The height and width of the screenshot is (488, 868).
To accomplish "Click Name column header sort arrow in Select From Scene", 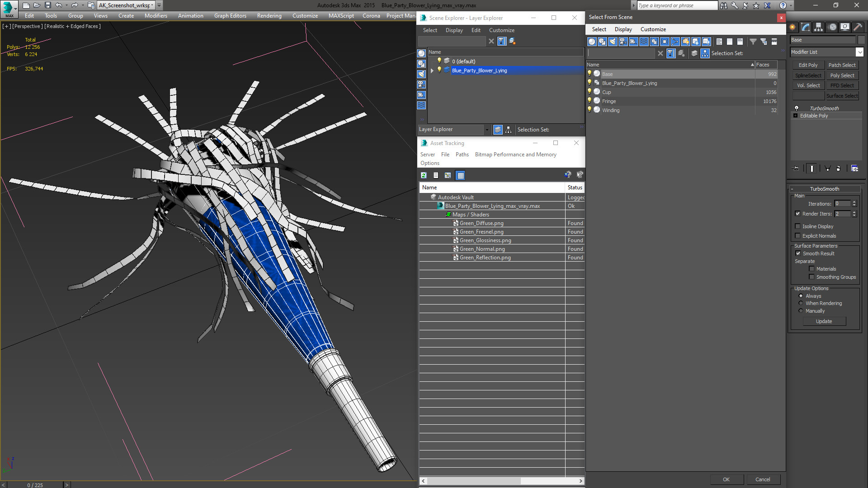I will click(x=752, y=65).
